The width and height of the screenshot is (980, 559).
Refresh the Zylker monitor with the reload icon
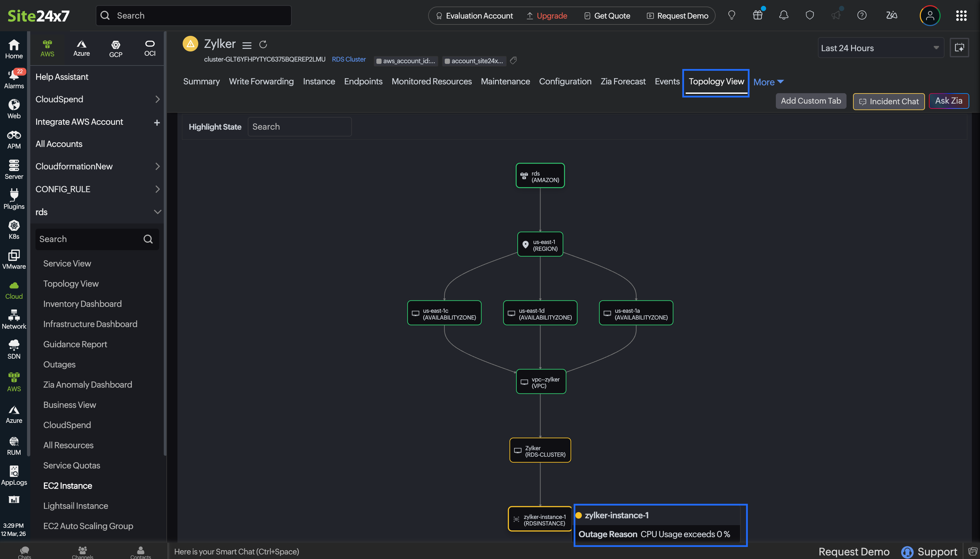point(263,44)
